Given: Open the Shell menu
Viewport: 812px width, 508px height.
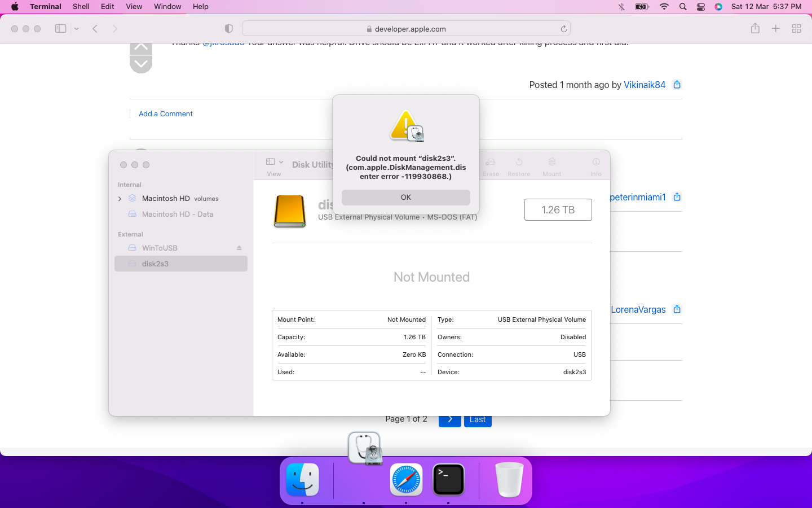Looking at the screenshot, I should [81, 7].
